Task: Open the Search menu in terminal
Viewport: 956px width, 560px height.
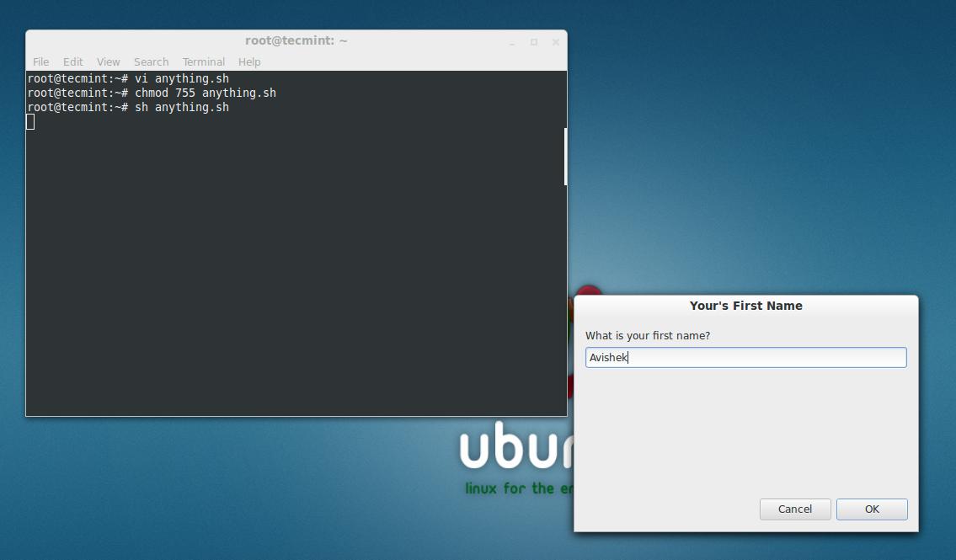Action: click(151, 61)
